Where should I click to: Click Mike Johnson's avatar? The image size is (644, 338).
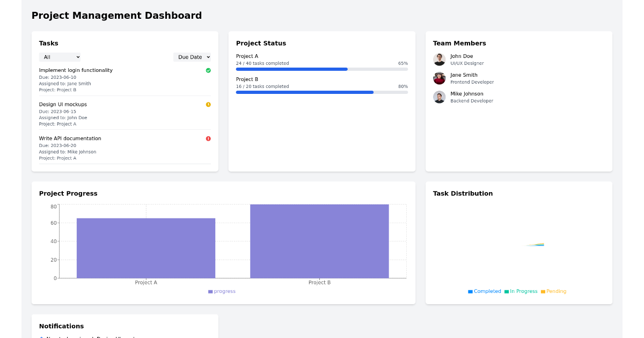(x=439, y=97)
